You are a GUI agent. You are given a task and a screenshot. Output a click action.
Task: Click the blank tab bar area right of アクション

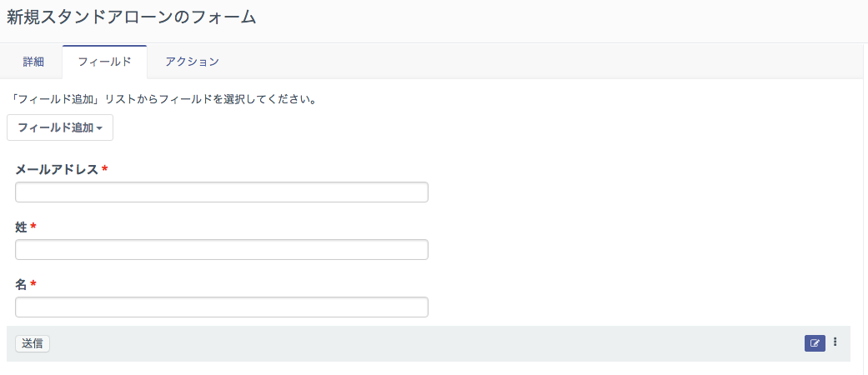click(x=542, y=62)
